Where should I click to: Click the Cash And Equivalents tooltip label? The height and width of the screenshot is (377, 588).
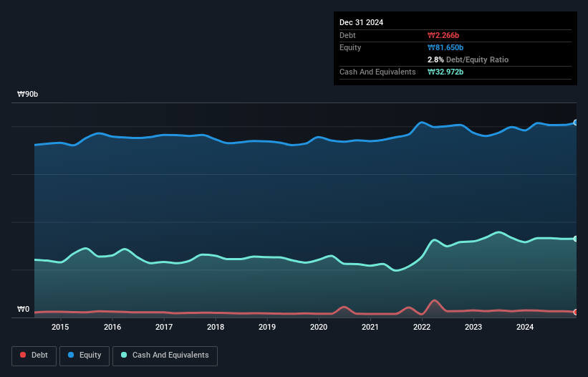point(377,72)
